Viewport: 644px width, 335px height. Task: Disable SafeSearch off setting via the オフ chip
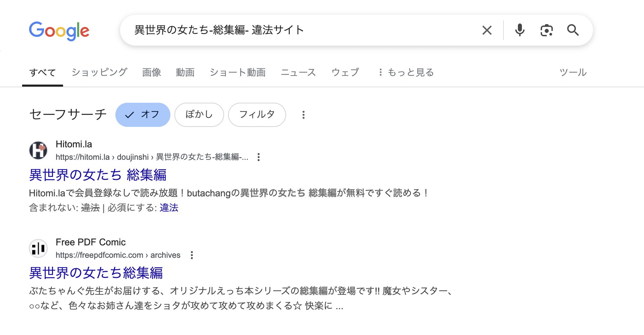click(x=143, y=114)
